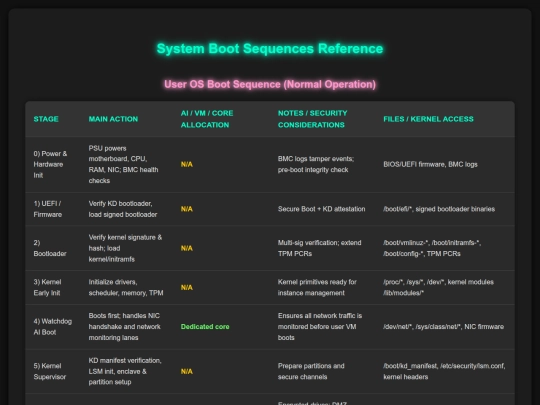
Task: Click N/A in the Bootloader row
Action: 187,248
